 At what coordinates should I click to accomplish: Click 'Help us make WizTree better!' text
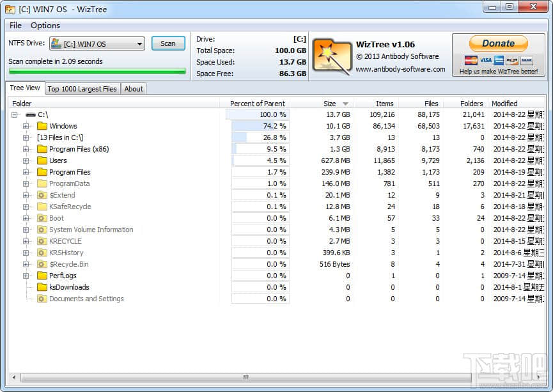(499, 72)
